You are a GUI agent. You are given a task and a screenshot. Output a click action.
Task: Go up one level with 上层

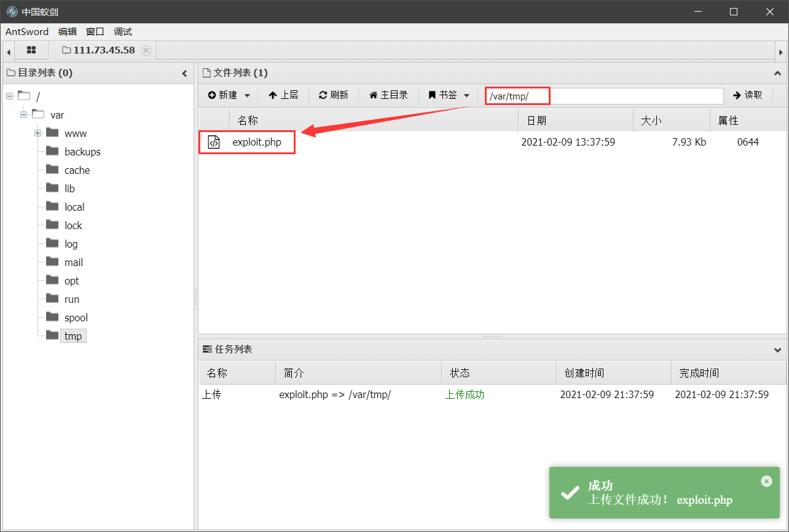click(x=283, y=95)
